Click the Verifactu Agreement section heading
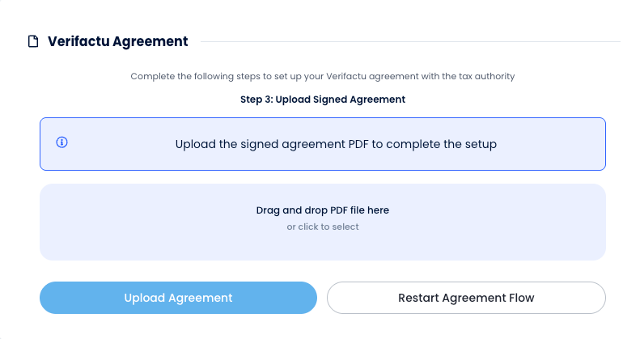 pyautogui.click(x=117, y=41)
